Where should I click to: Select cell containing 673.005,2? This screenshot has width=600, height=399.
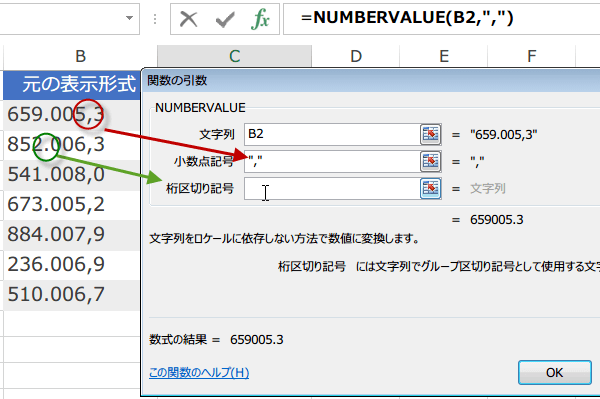(x=72, y=204)
